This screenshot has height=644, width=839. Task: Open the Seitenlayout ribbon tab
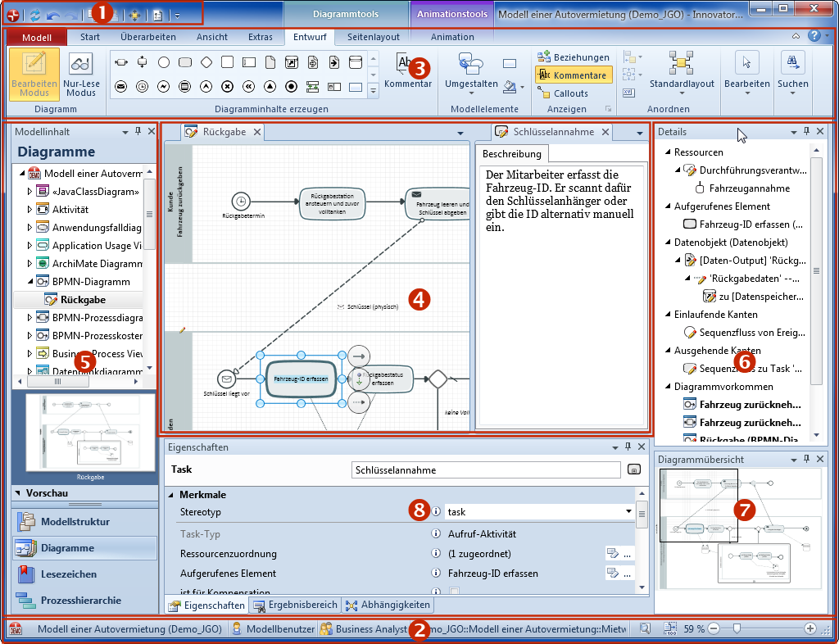pyautogui.click(x=373, y=37)
